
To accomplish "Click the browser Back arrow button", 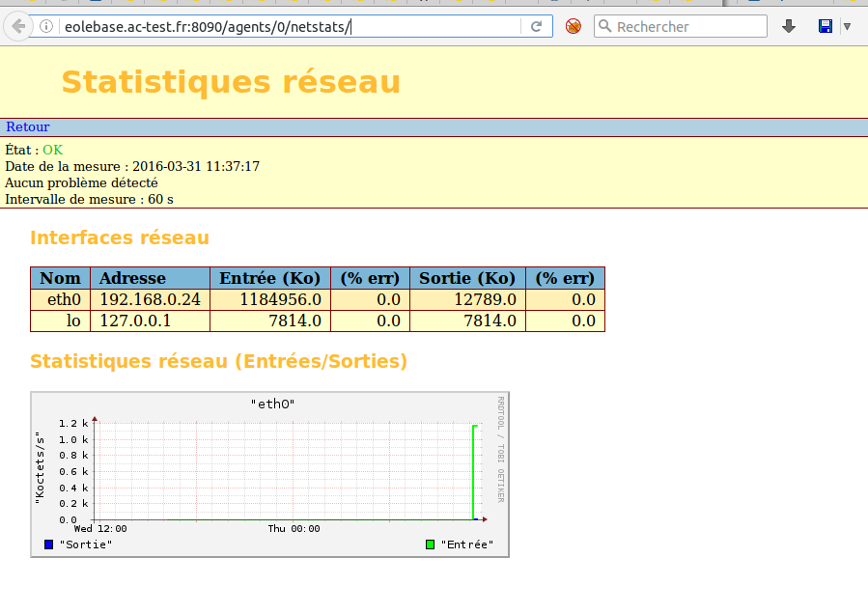I will click(18, 26).
